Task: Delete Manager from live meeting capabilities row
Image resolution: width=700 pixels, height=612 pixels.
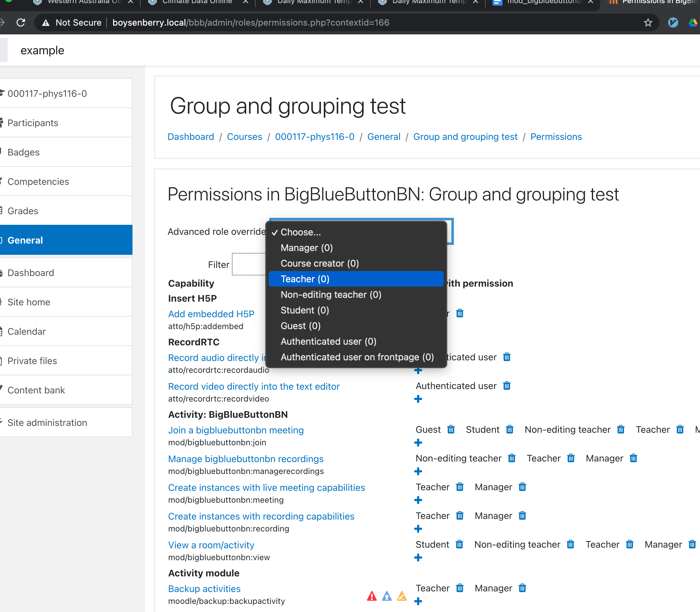Action: (x=522, y=487)
